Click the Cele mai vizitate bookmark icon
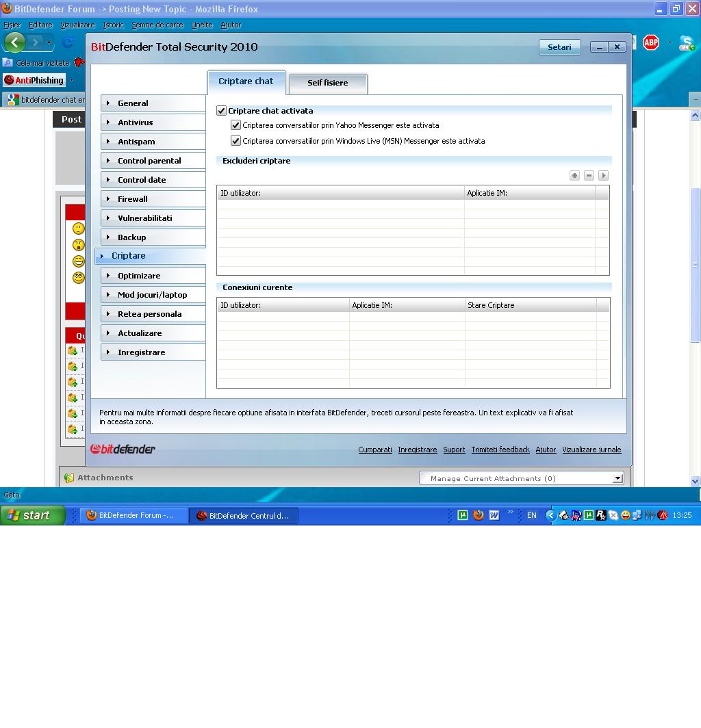This screenshot has width=701, height=728. pyautogui.click(x=8, y=62)
